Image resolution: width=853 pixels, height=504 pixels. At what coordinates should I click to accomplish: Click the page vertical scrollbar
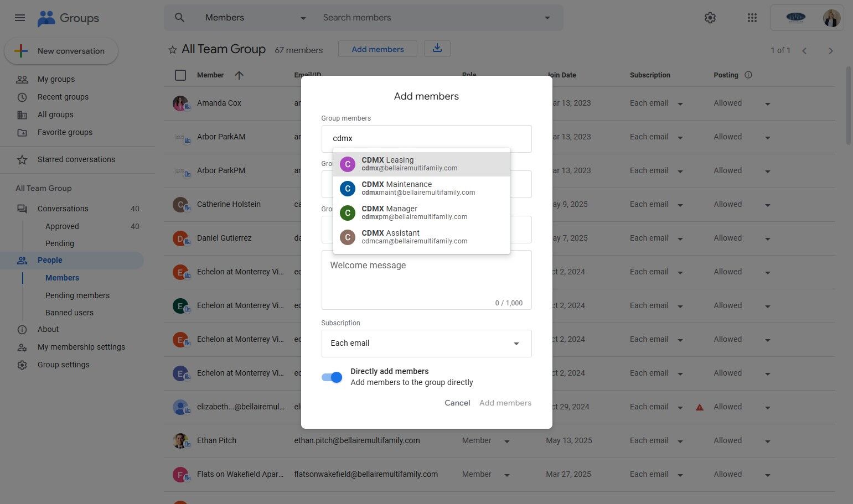click(849, 105)
